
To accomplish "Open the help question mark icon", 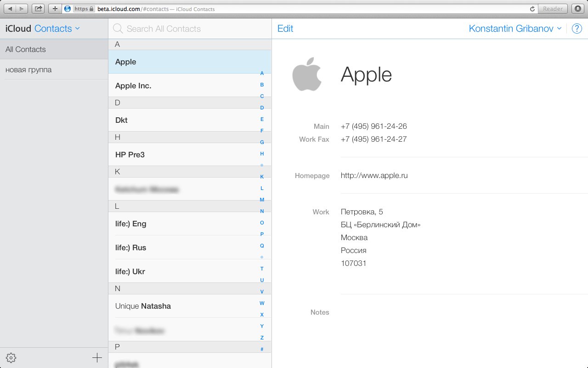I will 577,29.
